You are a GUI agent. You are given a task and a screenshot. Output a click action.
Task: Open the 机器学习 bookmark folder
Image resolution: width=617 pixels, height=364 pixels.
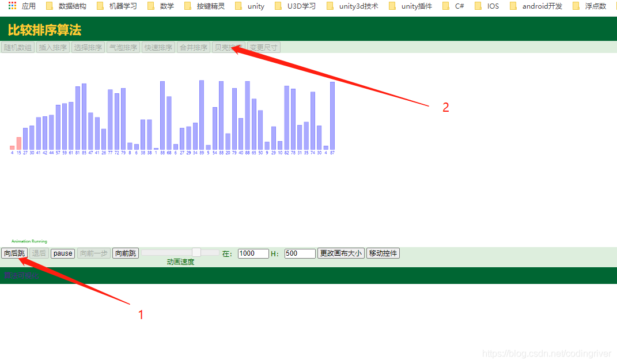(x=118, y=6)
